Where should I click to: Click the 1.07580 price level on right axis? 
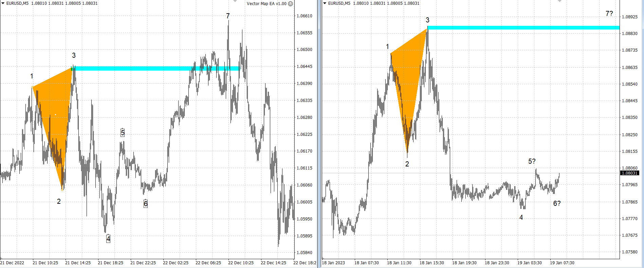[630, 252]
